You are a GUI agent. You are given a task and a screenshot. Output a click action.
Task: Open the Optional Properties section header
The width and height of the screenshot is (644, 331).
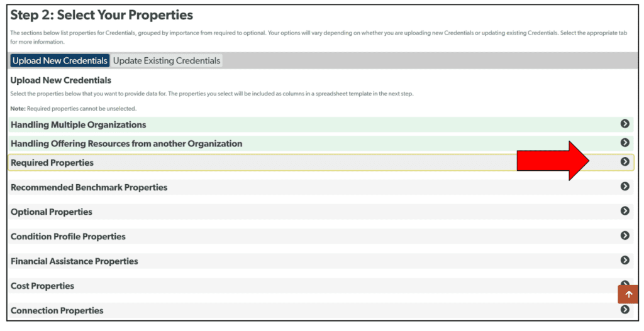coord(321,212)
